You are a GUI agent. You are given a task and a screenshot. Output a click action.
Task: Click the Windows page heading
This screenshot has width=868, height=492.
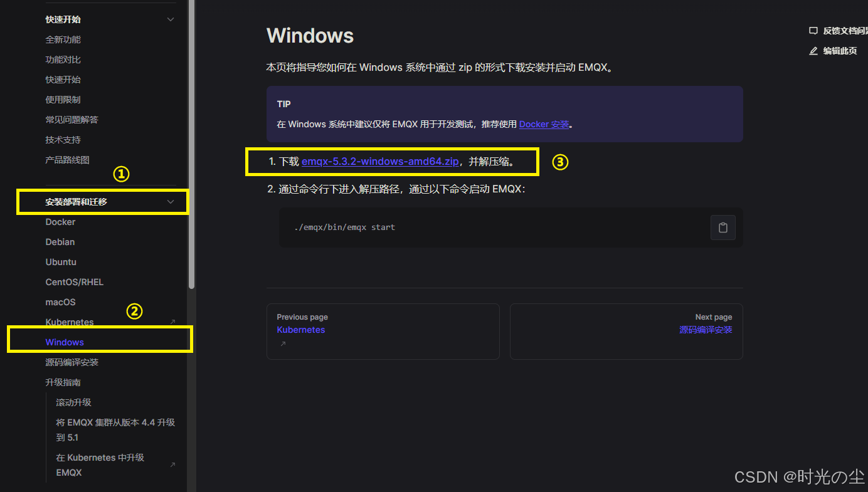click(310, 36)
